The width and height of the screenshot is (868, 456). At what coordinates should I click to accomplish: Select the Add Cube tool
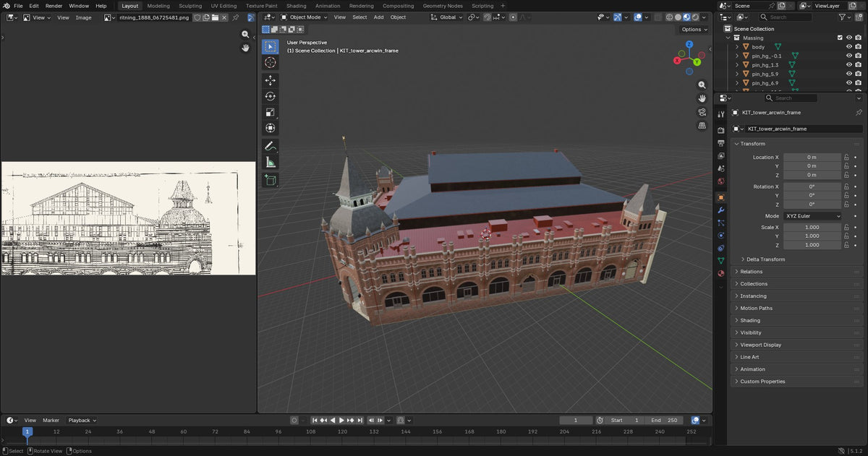tap(270, 180)
